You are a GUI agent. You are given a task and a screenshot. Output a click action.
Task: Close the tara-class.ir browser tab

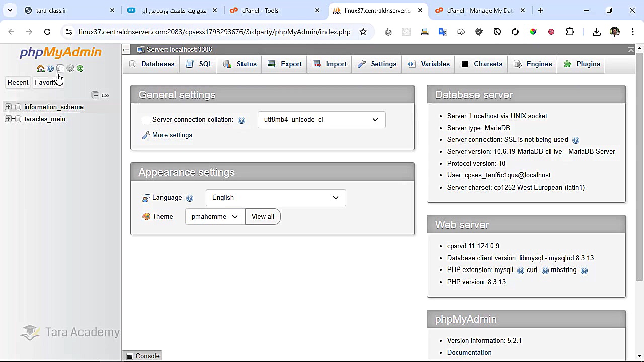(x=112, y=10)
